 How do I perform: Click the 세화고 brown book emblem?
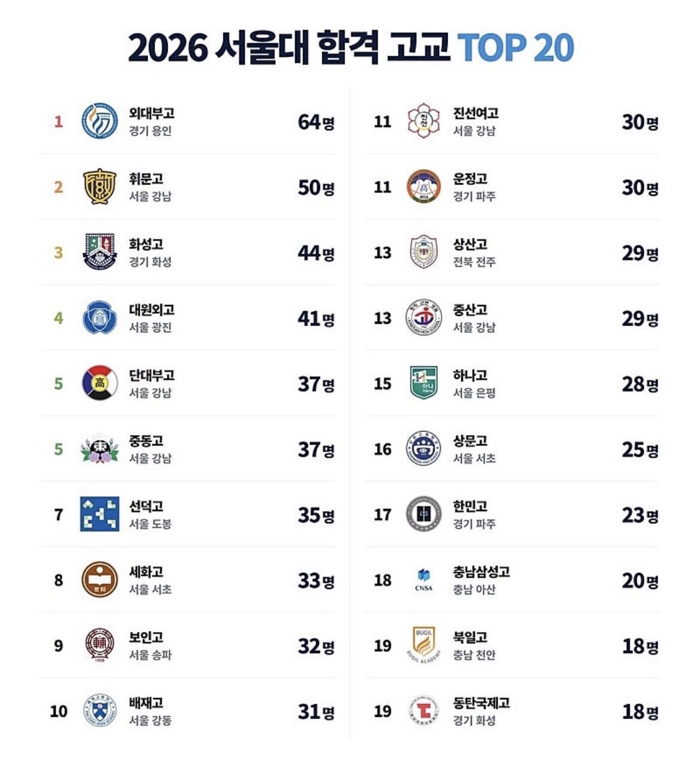(x=99, y=579)
